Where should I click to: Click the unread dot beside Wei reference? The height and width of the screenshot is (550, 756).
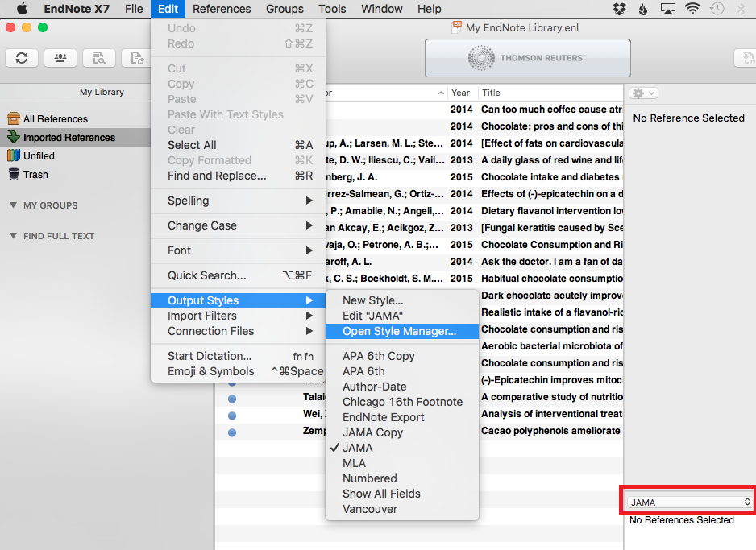click(x=232, y=416)
